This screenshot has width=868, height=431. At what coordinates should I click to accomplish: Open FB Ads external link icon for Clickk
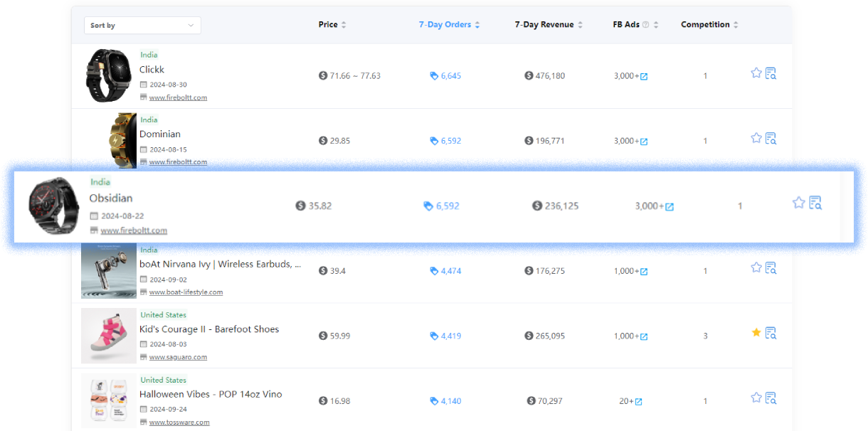coord(644,76)
